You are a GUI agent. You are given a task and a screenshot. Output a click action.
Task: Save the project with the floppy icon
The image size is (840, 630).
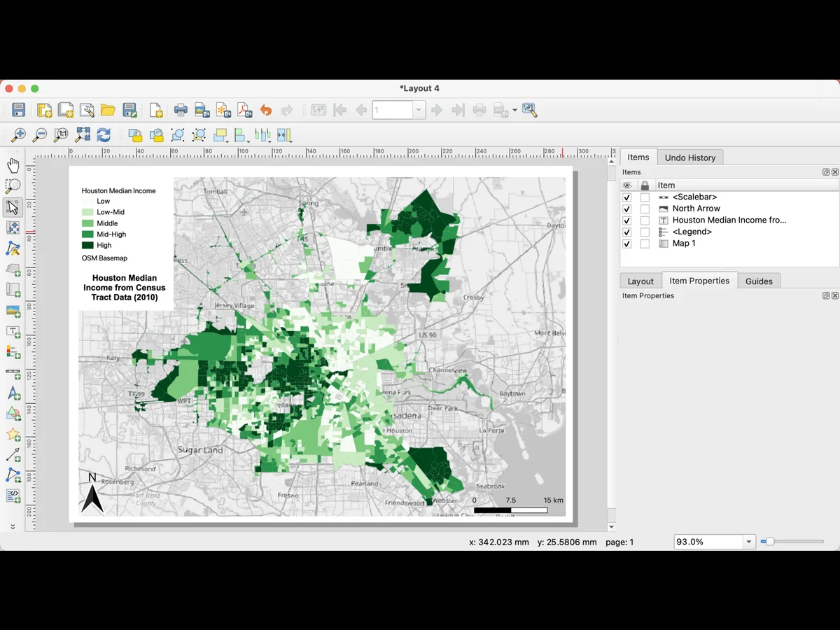pos(19,110)
